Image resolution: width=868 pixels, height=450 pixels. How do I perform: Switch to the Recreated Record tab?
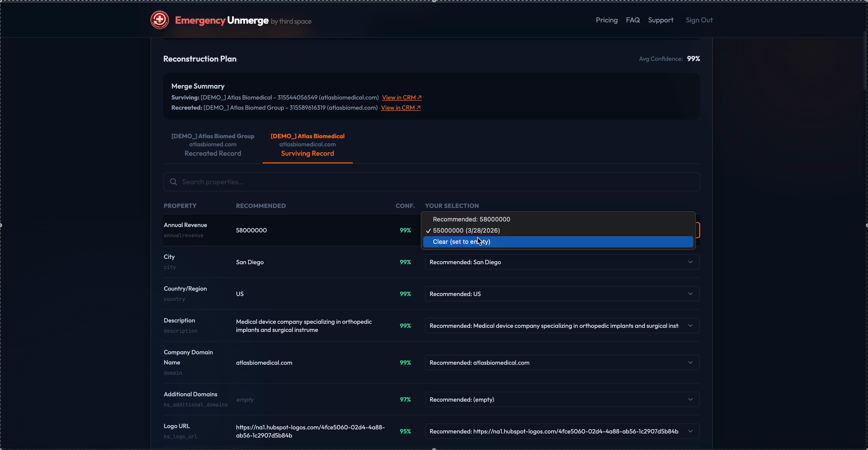coord(213,145)
